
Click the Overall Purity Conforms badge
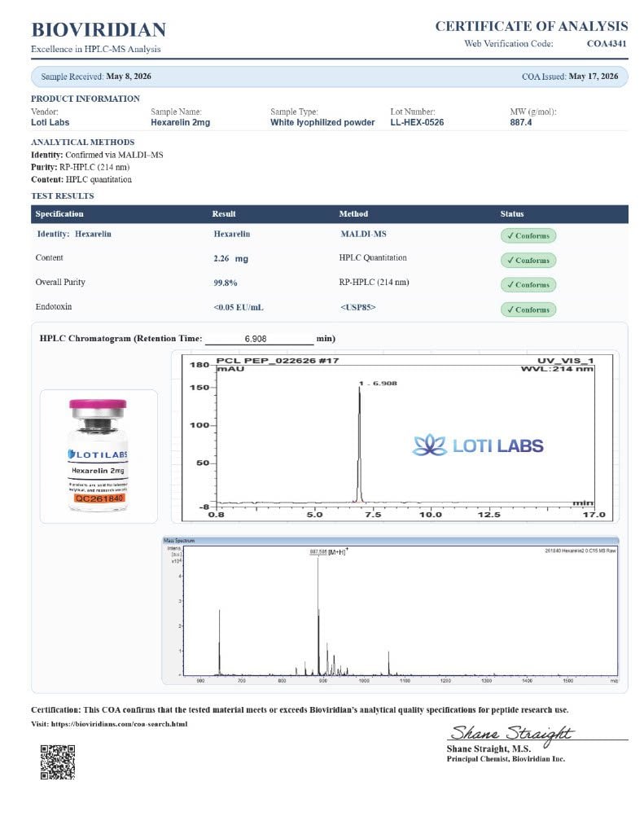coord(528,284)
